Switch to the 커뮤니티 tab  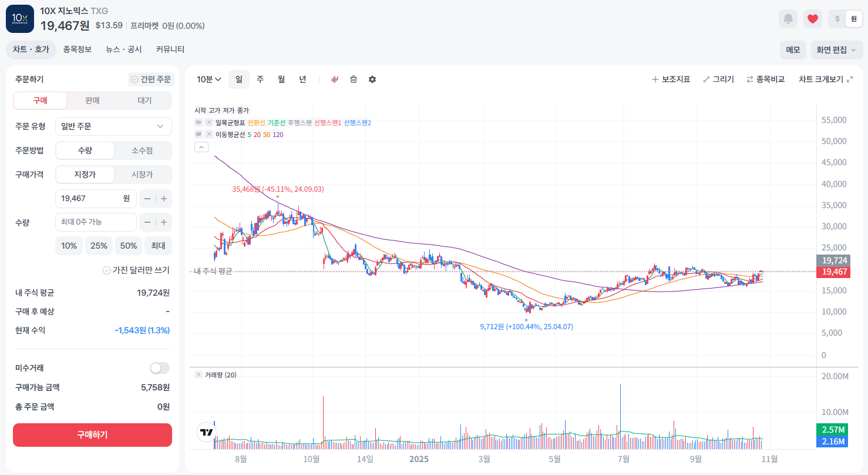point(170,50)
